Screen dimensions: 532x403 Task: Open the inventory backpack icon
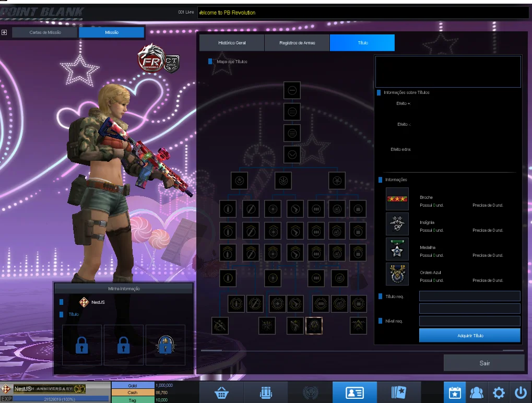coord(266,393)
